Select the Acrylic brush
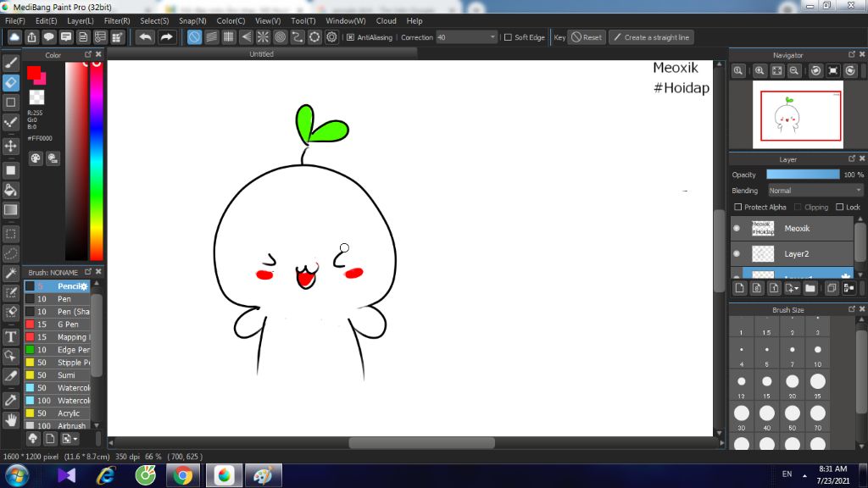 (x=58, y=413)
